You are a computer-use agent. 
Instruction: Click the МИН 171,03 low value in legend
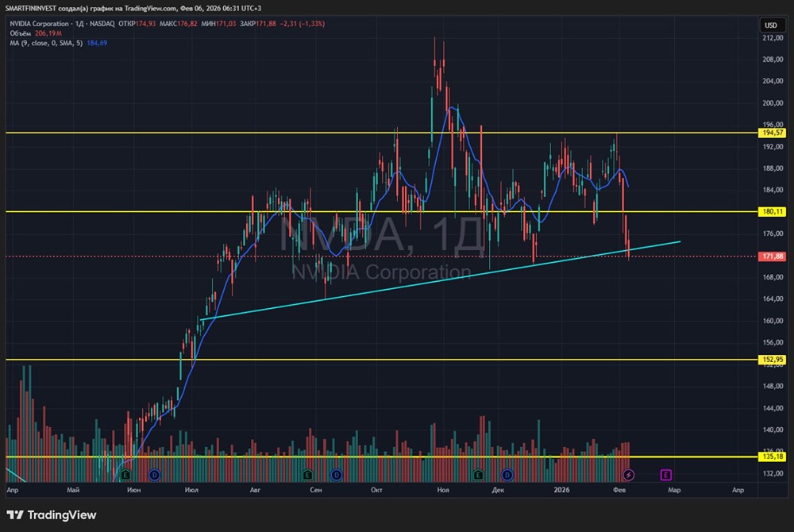tap(218, 23)
